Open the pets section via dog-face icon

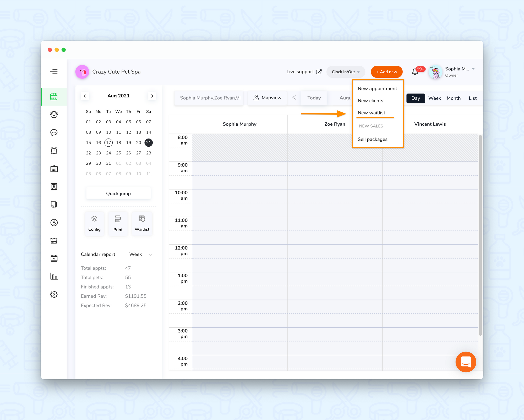coord(54,115)
